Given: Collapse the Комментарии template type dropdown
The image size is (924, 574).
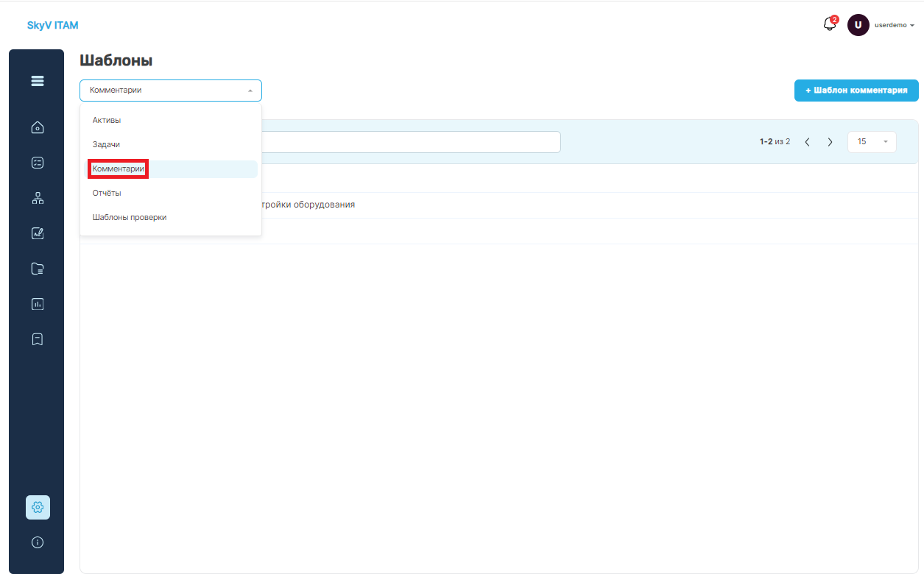Looking at the screenshot, I should pyautogui.click(x=171, y=91).
